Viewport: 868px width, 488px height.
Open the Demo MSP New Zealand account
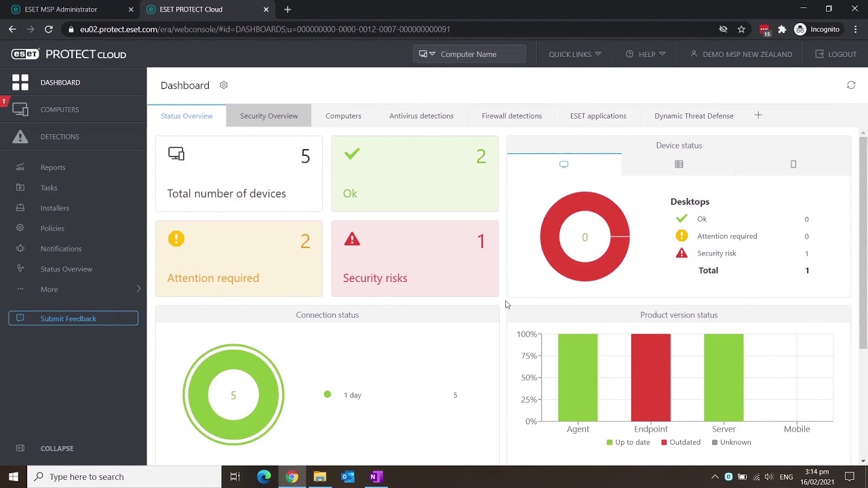[x=741, y=54]
